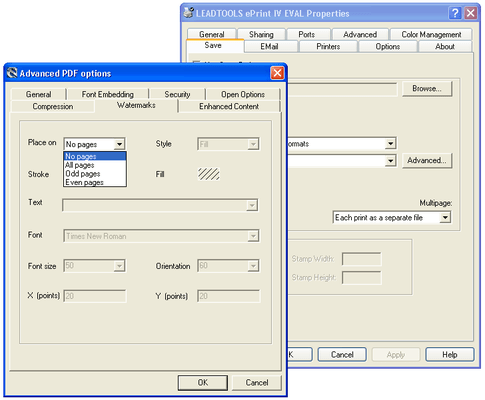This screenshot has height=400, width=485.
Task: Select the hatched Fill color swatch
Action: tap(209, 174)
